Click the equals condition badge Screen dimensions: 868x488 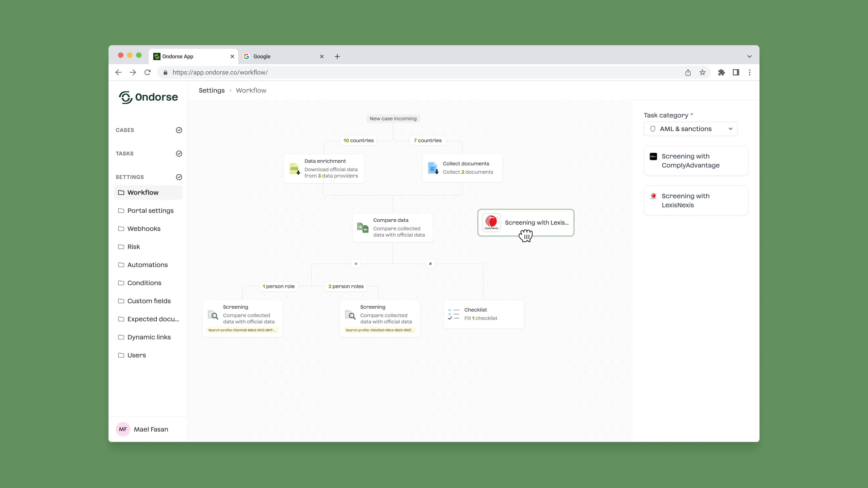click(356, 264)
